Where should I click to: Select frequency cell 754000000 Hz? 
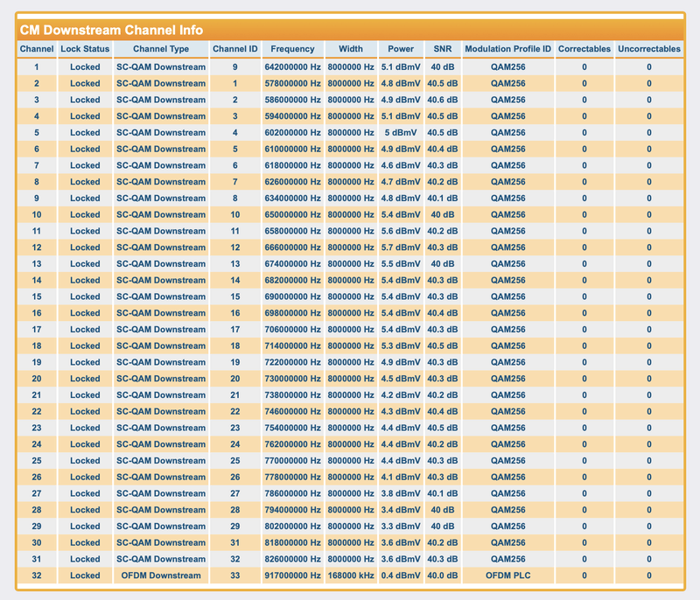[x=292, y=428]
